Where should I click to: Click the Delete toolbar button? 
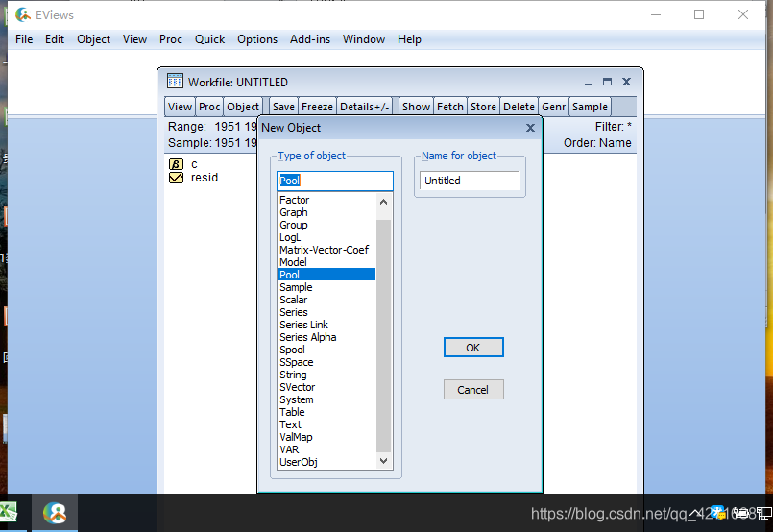point(519,107)
